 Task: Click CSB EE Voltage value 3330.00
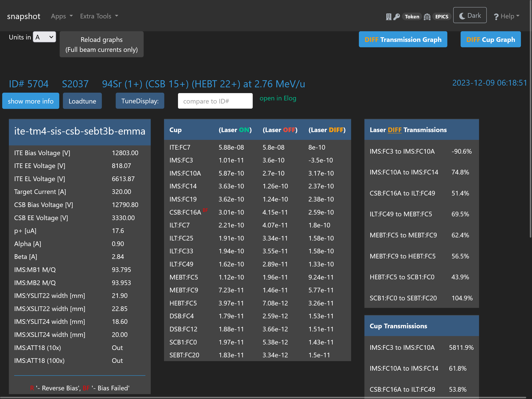pos(123,218)
